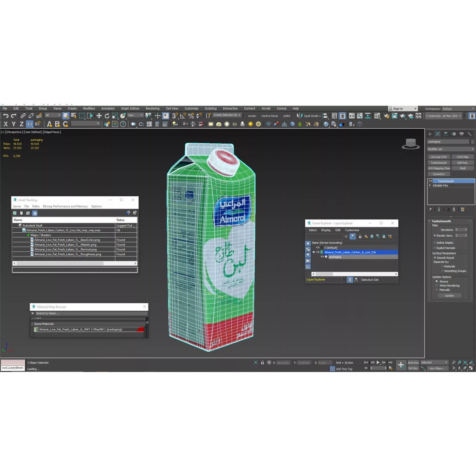
Task: Open the Material Editor sphere icon
Action: (x=326, y=124)
